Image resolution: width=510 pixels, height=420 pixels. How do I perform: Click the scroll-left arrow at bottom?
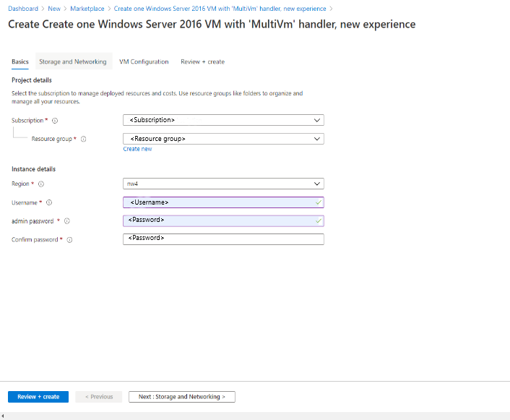[x=3, y=416]
